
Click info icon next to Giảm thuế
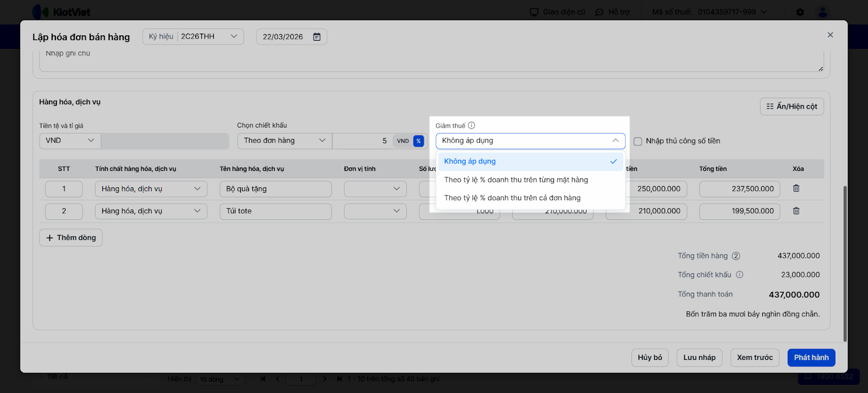471,125
